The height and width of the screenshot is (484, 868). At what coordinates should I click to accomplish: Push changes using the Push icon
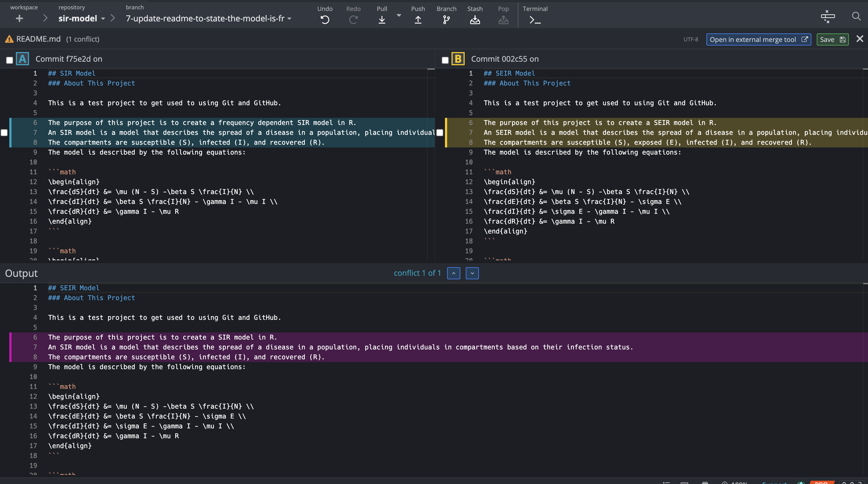click(418, 20)
